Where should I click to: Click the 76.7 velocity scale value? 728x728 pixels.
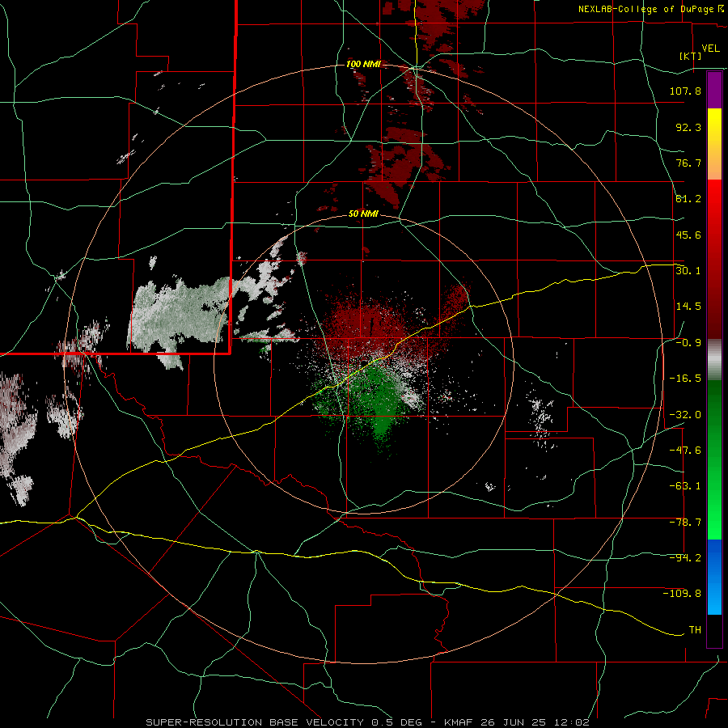pyautogui.click(x=688, y=163)
